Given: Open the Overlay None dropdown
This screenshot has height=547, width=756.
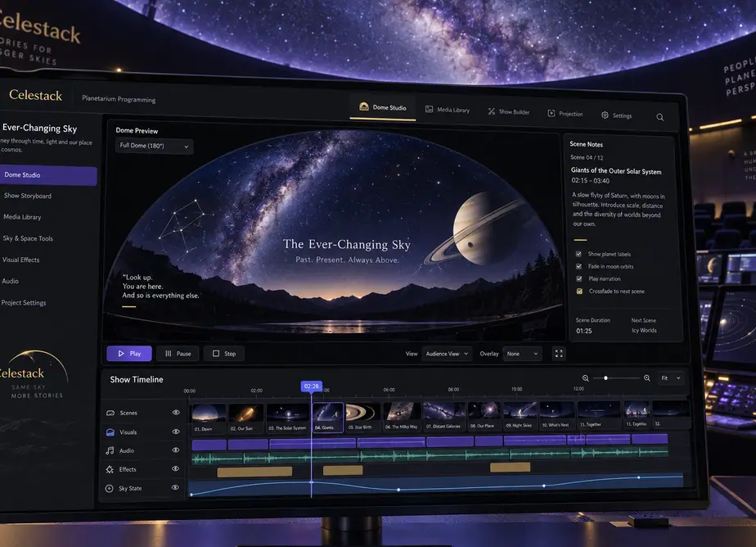Looking at the screenshot, I should coord(522,354).
